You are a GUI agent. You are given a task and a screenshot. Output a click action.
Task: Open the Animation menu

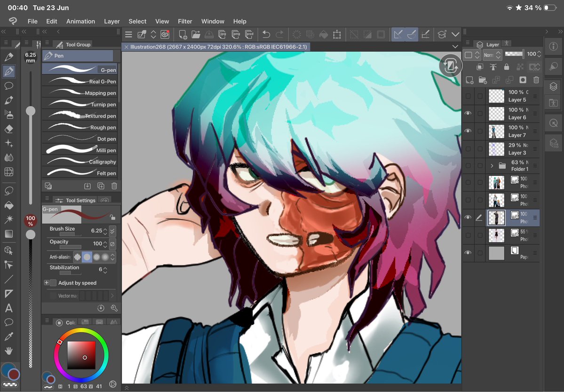point(80,21)
